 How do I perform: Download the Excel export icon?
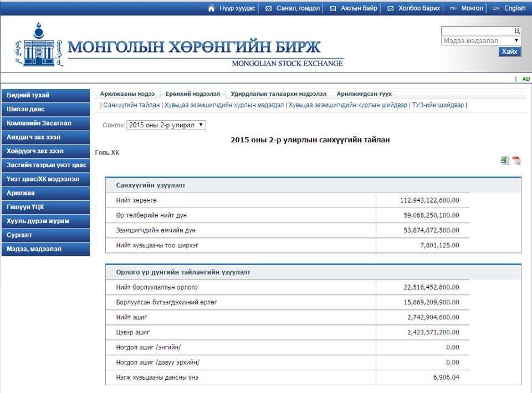click(x=505, y=161)
